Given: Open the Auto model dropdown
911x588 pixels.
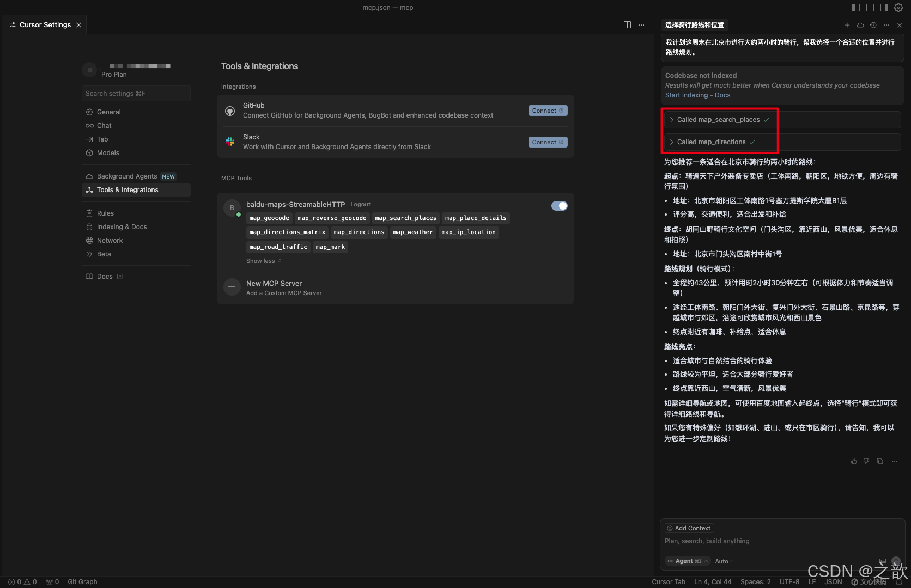Looking at the screenshot, I should tap(724, 561).
